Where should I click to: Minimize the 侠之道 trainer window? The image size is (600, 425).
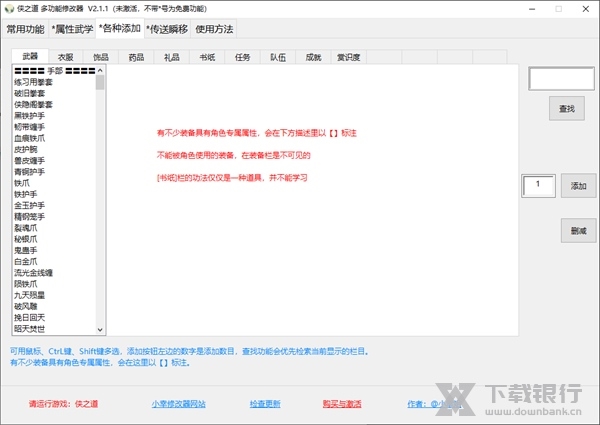tap(532, 9)
